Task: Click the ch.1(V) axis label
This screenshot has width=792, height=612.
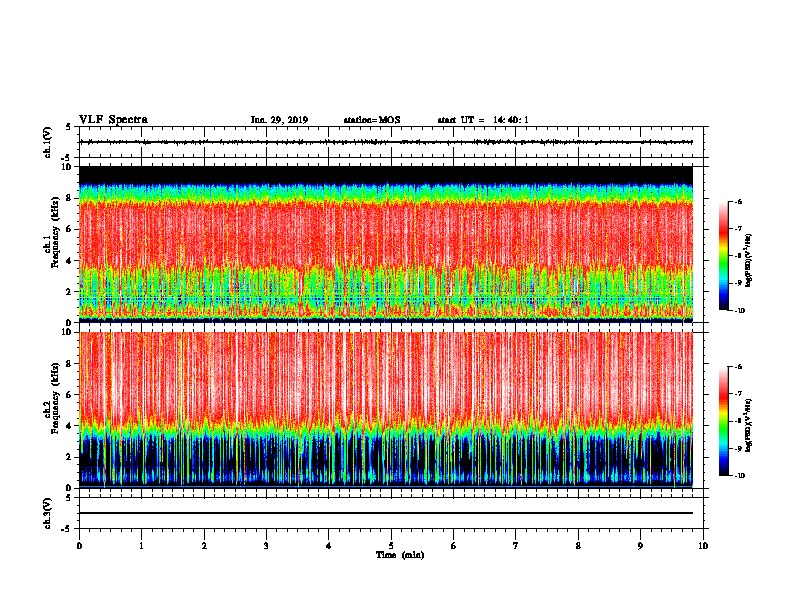Action: pos(48,142)
